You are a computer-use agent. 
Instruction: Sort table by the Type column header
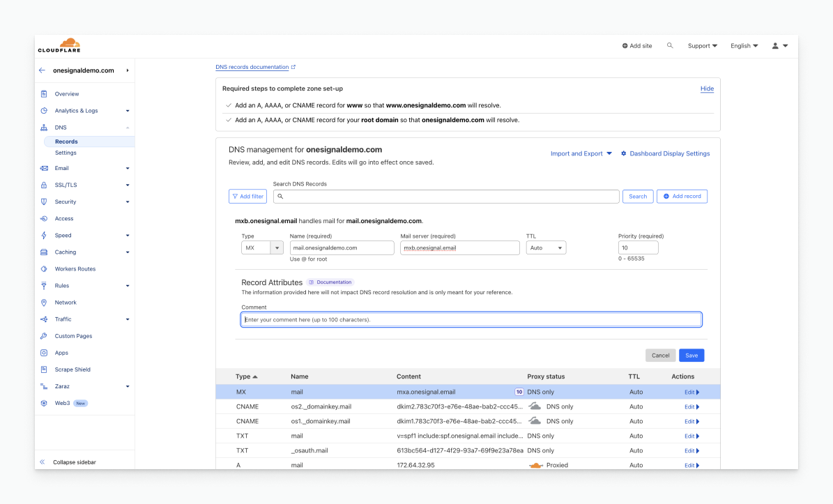[247, 376]
